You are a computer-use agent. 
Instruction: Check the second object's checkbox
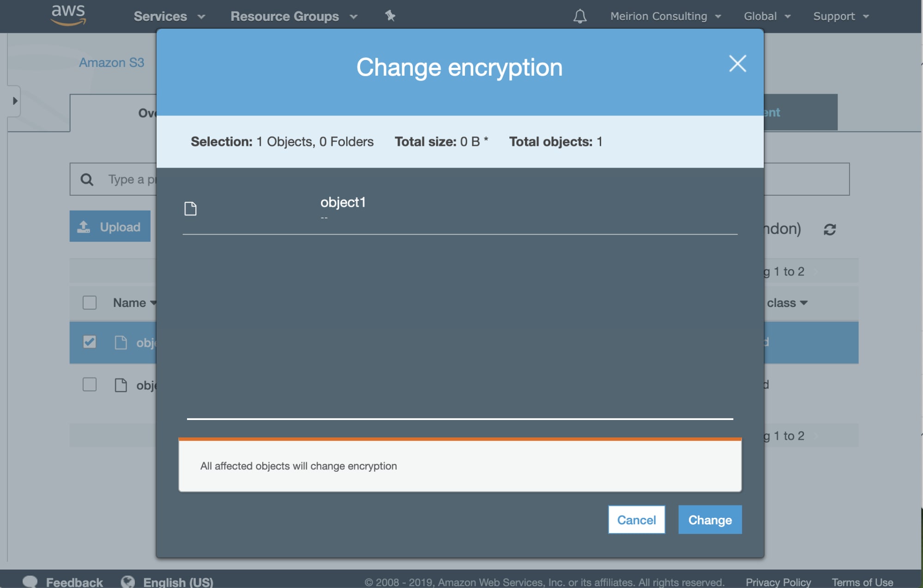pos(90,384)
